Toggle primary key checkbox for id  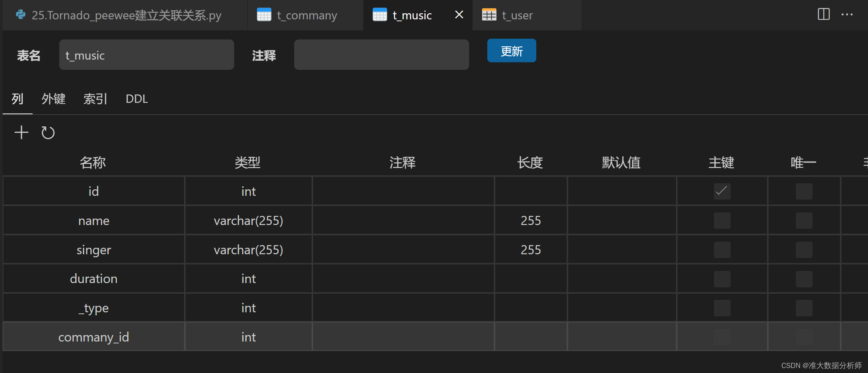coord(722,191)
